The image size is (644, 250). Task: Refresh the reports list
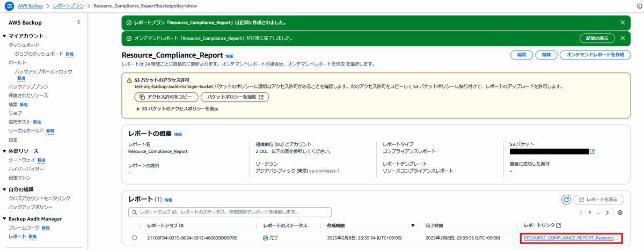pos(566,200)
